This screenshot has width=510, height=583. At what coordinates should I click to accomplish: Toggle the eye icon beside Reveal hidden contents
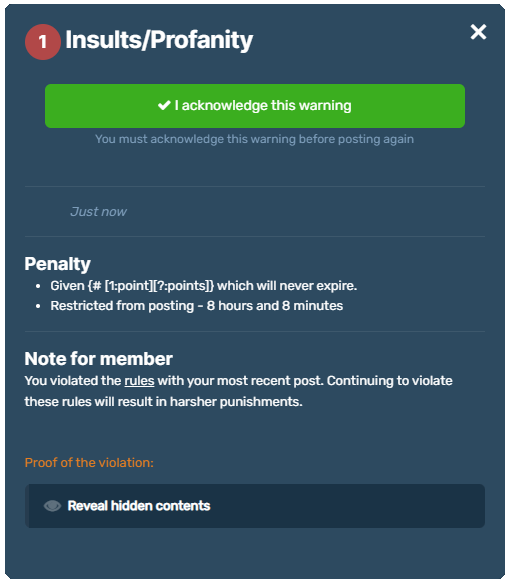(52, 506)
